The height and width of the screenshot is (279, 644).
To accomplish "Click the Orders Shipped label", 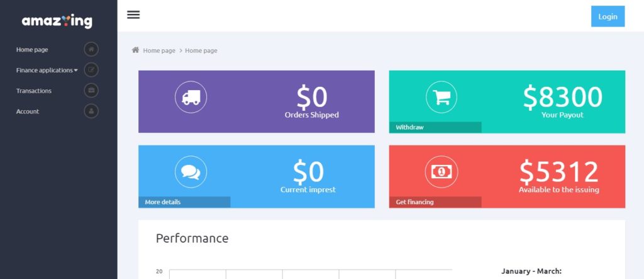I will coord(312,115).
